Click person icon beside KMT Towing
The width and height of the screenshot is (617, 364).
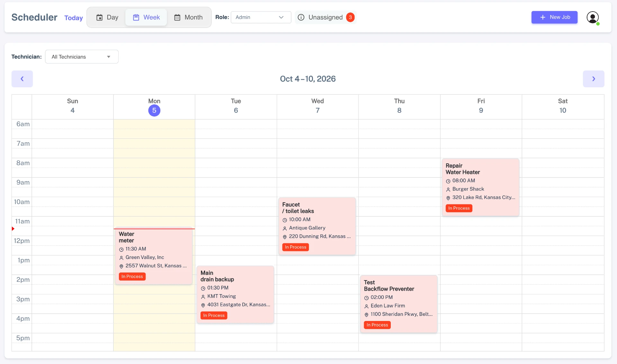[203, 297]
